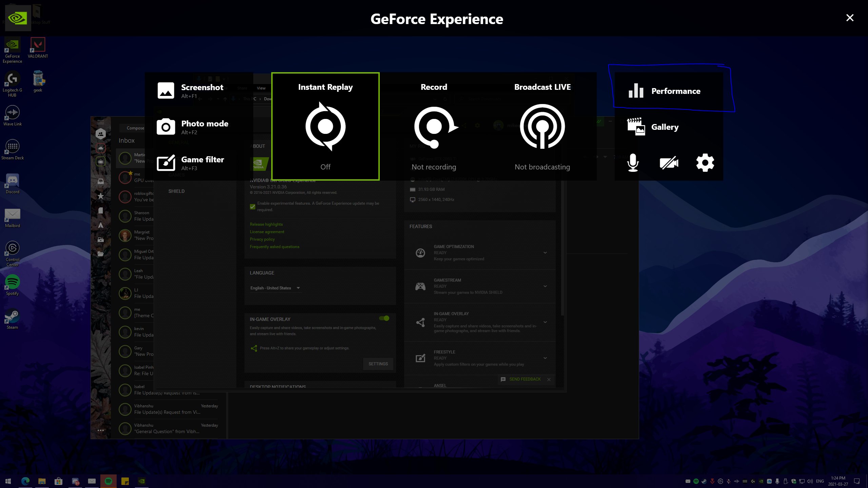Expand the Gamestream feature row
Image resolution: width=868 pixels, height=488 pixels.
[x=480, y=286]
